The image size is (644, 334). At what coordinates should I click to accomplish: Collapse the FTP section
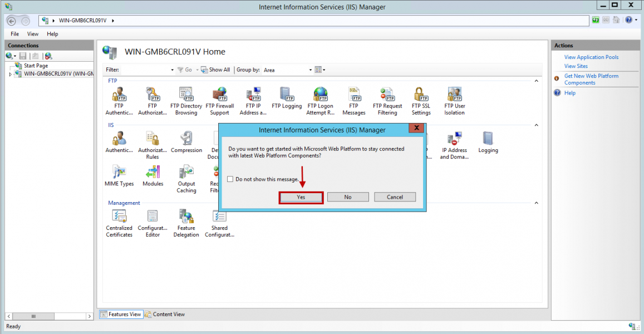coord(536,81)
